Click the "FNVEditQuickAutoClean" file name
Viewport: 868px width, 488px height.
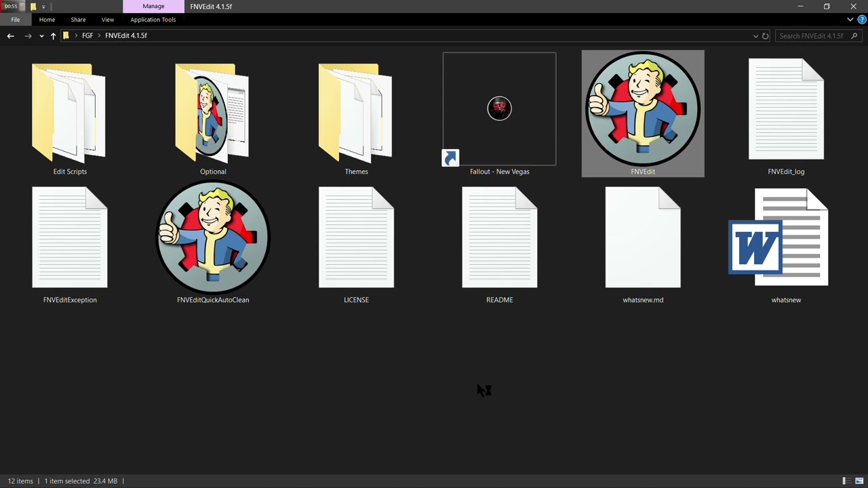coord(213,300)
